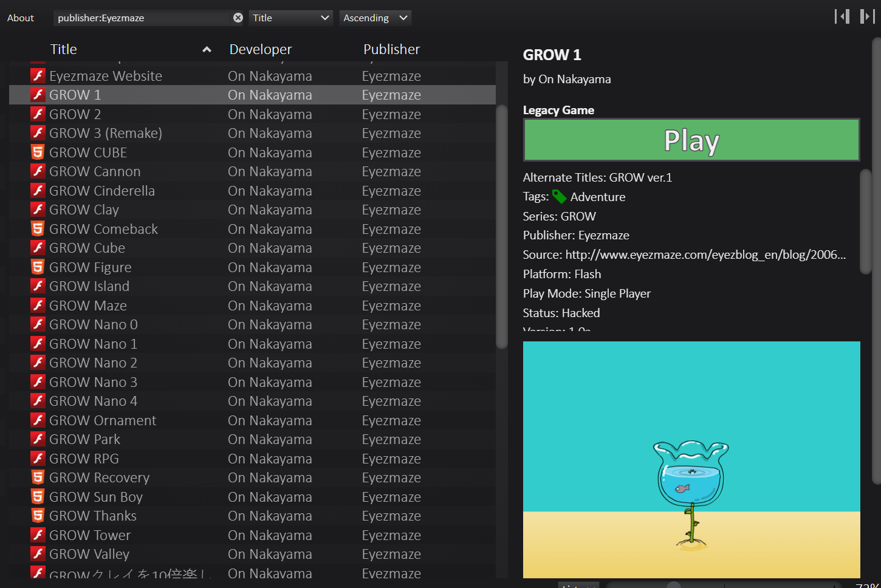The width and height of the screenshot is (881, 588).
Task: Clear the publisher:Eyezmaze search text
Action: pos(238,18)
